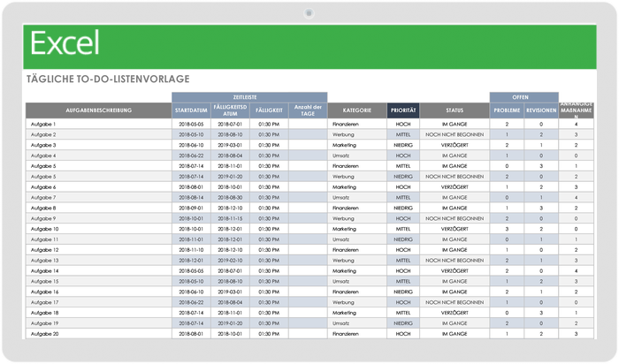
Task: Select priority NIEDRIG in Aufgabe 16 row
Action: pos(403,292)
